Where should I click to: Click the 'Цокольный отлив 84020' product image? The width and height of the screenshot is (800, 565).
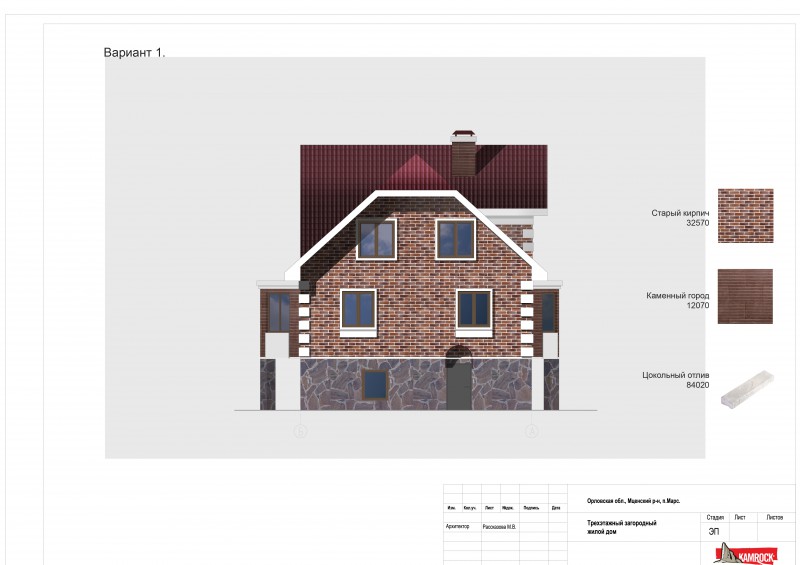[x=747, y=388]
